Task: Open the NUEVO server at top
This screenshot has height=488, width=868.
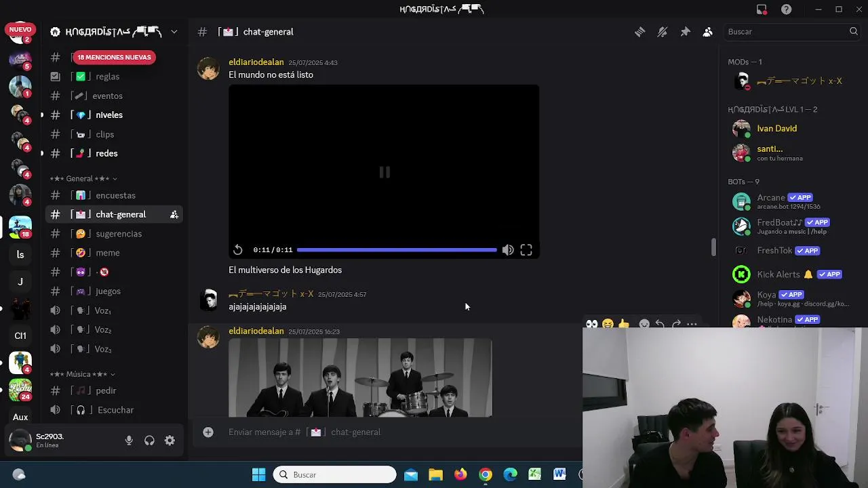Action: (20, 32)
